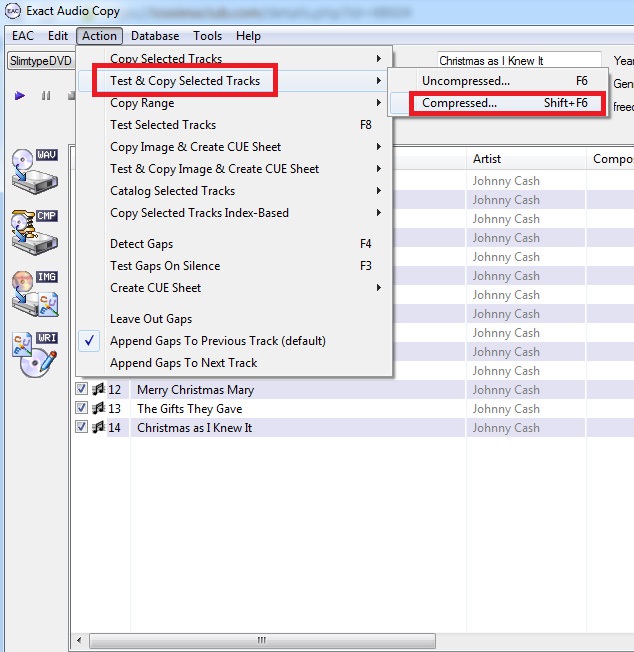Select Uncompressed... F6 submenu option
Viewport: 634px width, 652px height.
[x=498, y=81]
